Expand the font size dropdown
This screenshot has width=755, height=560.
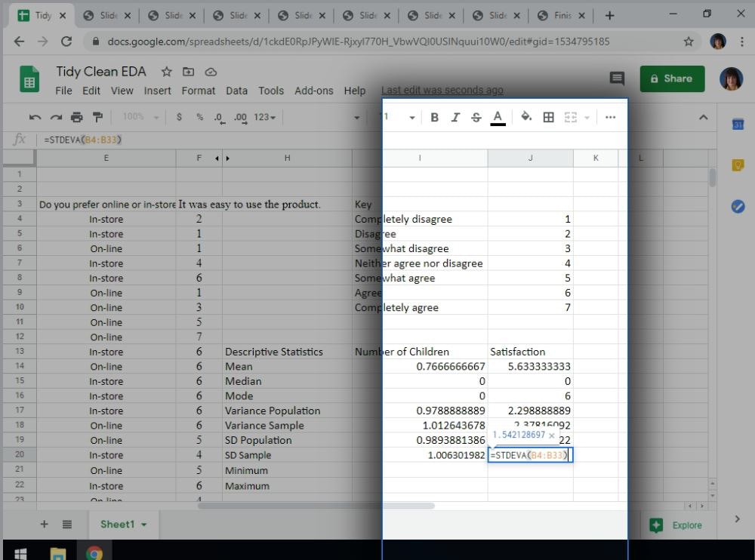[x=411, y=117]
